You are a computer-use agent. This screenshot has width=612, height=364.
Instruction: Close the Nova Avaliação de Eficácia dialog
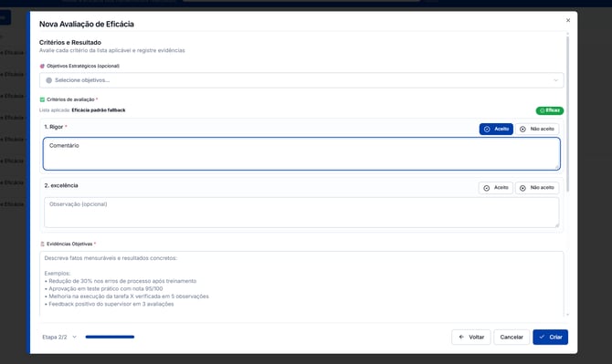[x=568, y=20]
